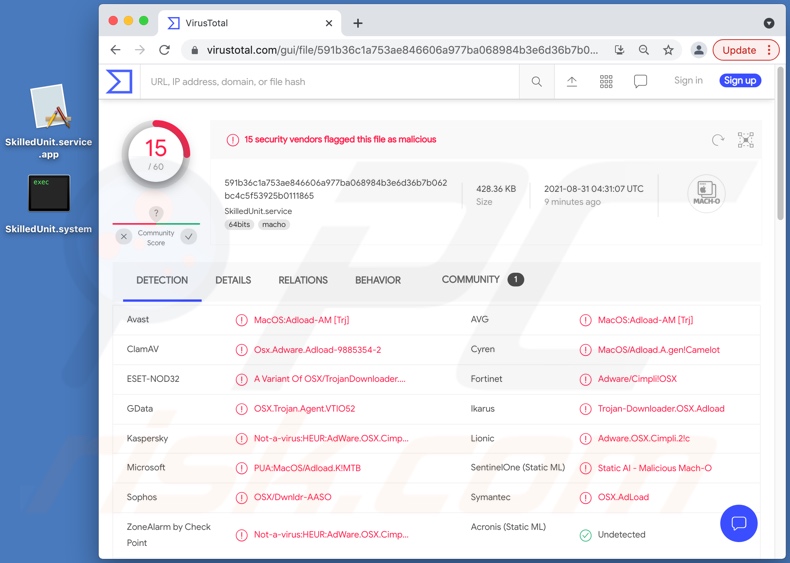Go back with browser back arrow
This screenshot has height=563, width=790.
click(x=115, y=50)
